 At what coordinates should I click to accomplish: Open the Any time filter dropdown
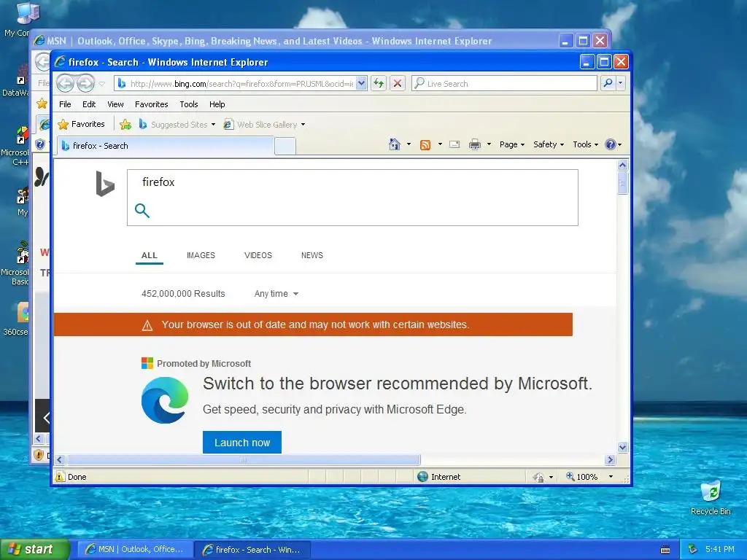click(276, 294)
